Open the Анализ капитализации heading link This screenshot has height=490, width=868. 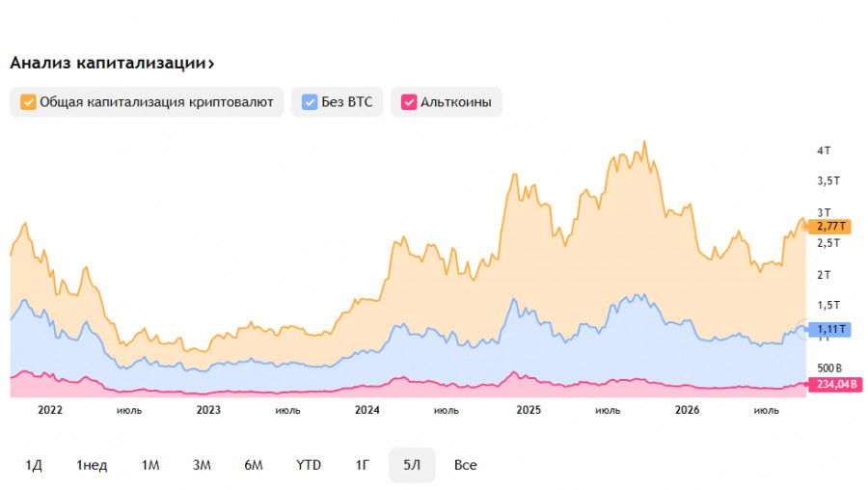(x=111, y=63)
